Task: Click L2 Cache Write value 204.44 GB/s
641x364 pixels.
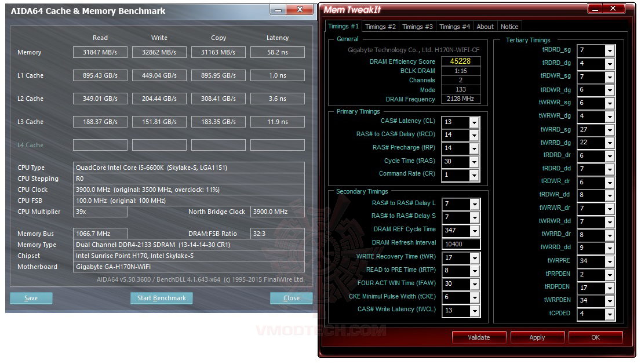Action: (159, 99)
